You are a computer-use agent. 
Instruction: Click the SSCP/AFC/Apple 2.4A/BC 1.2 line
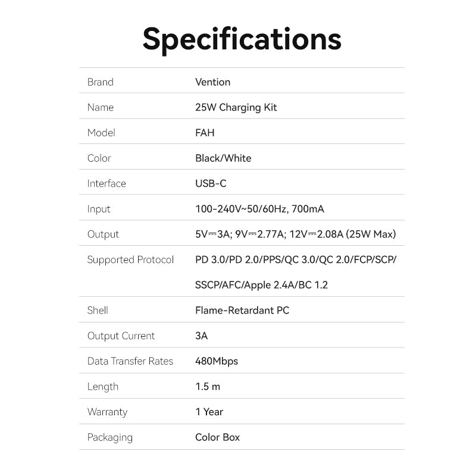(x=261, y=285)
